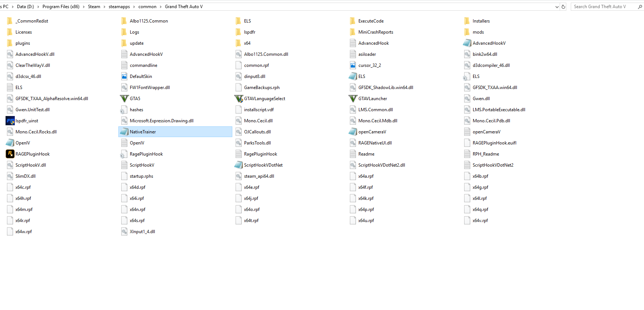Select the update folder icon
This screenshot has width=644, height=310.
point(124,43)
